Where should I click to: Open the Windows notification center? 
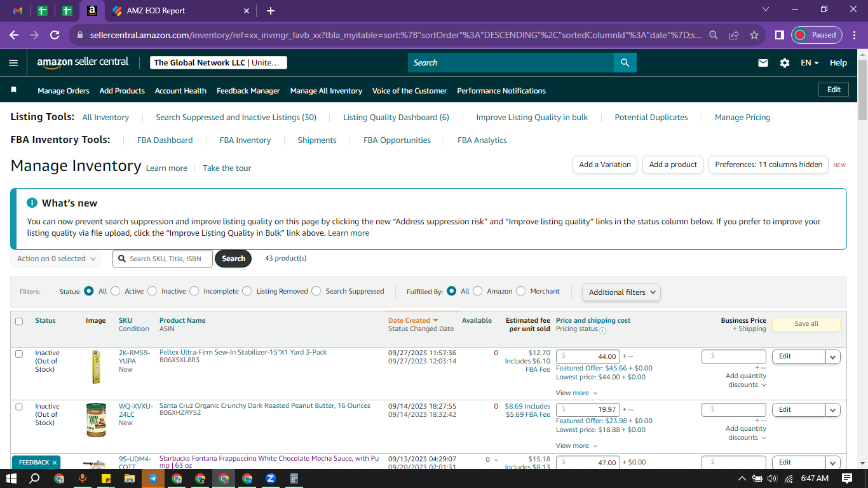pos(847,478)
